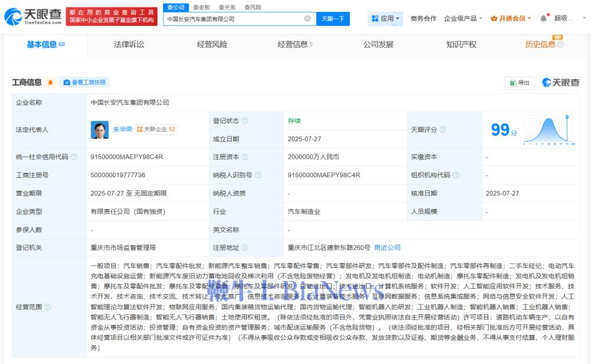Open the 关联企业 12 badge
Viewport: 591px width, 364px height.
(156, 129)
